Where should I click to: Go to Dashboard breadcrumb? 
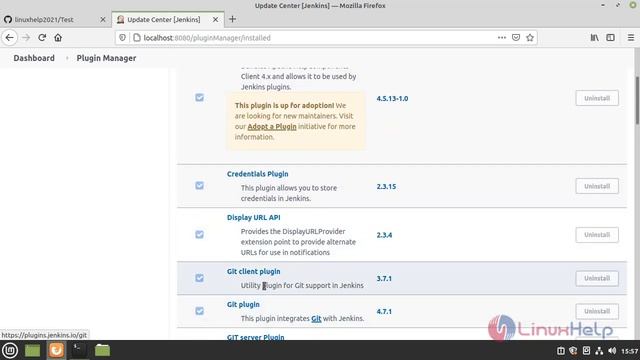pos(34,58)
